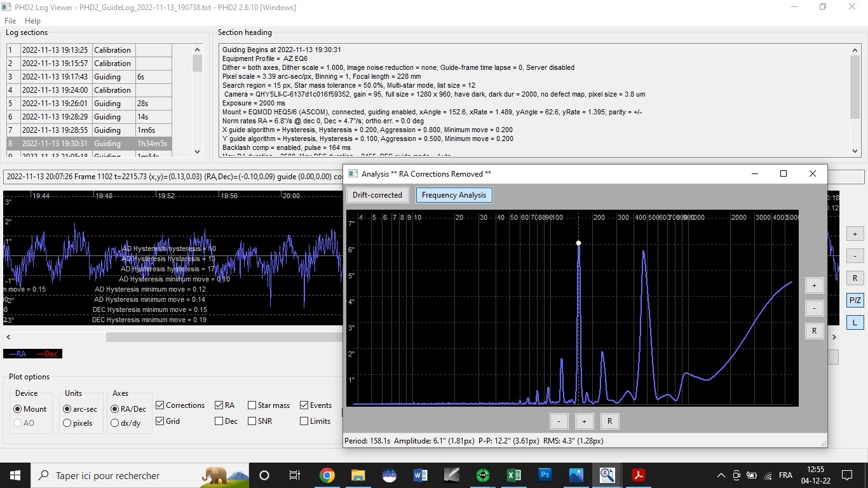Zoom out vertically with Analysis window's side - button
This screenshot has width=868, height=488.
coord(814,308)
